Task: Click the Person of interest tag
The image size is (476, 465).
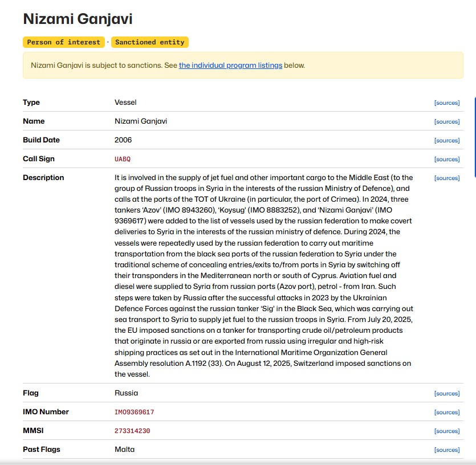Action: 63,42
